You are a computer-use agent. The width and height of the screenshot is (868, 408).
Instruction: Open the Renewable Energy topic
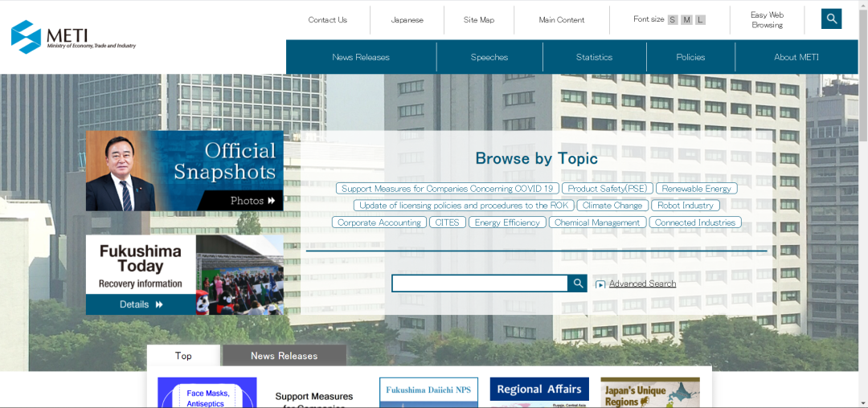tap(696, 189)
